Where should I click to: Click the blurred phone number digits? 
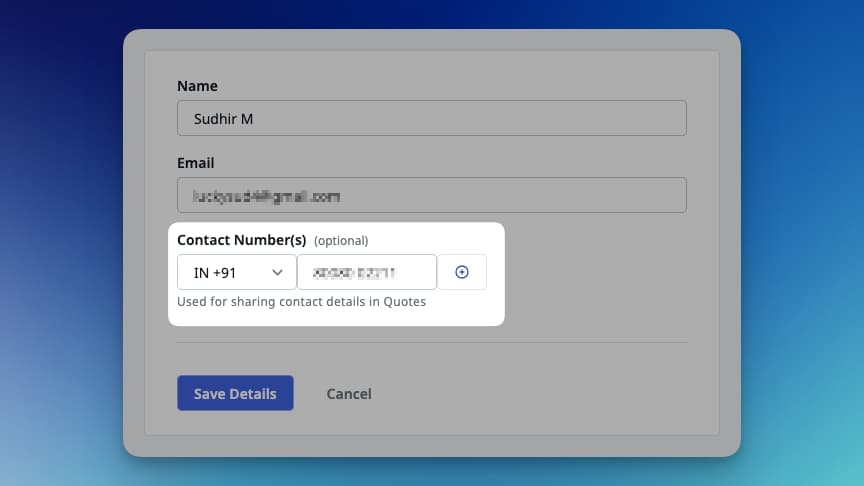tap(355, 272)
